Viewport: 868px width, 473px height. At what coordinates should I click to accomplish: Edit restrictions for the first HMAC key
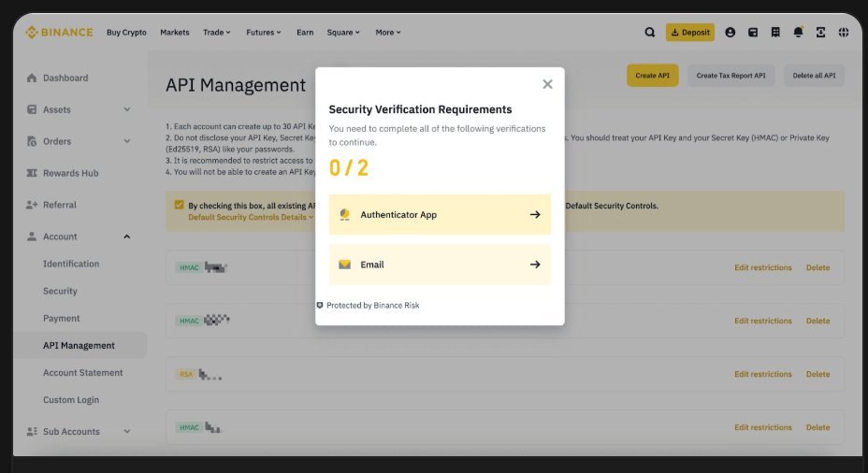(763, 267)
